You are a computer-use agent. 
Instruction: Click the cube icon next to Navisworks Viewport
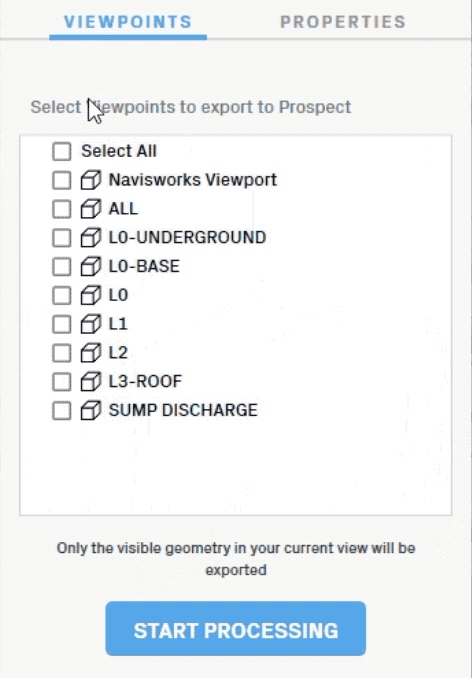click(91, 180)
